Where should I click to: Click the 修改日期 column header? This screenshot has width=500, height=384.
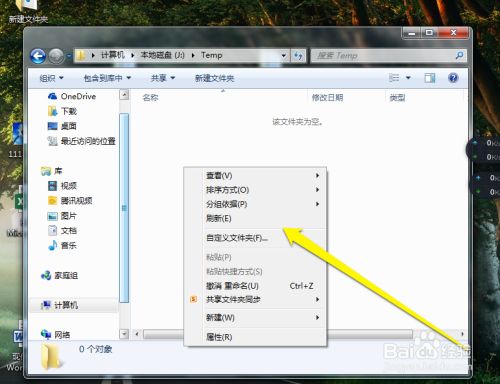coord(327,98)
